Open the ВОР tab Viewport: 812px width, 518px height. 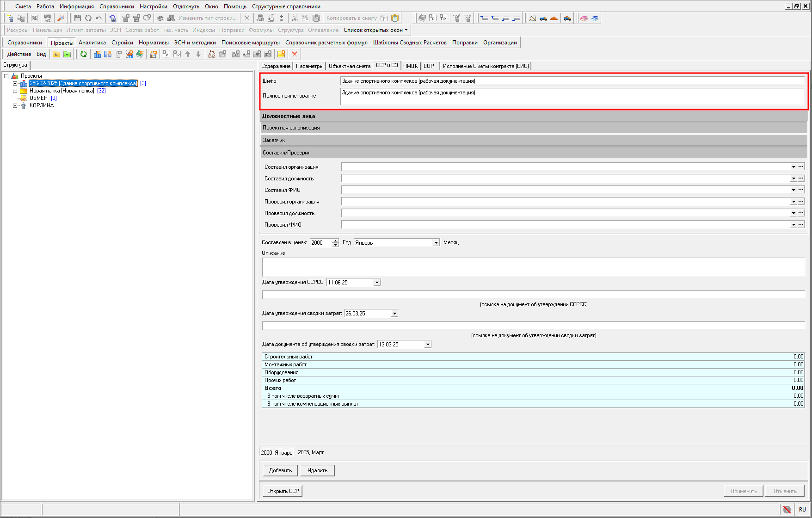(x=429, y=66)
